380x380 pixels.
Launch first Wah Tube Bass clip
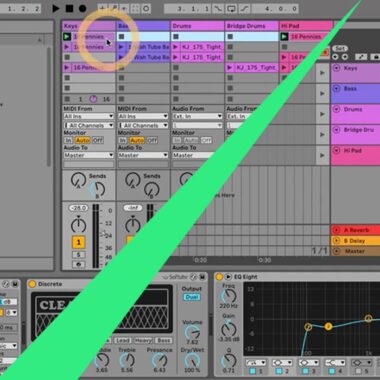121,47
